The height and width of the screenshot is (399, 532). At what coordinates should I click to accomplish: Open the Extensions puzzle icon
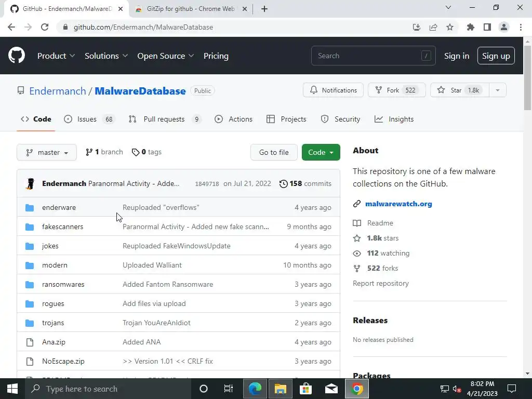(470, 27)
